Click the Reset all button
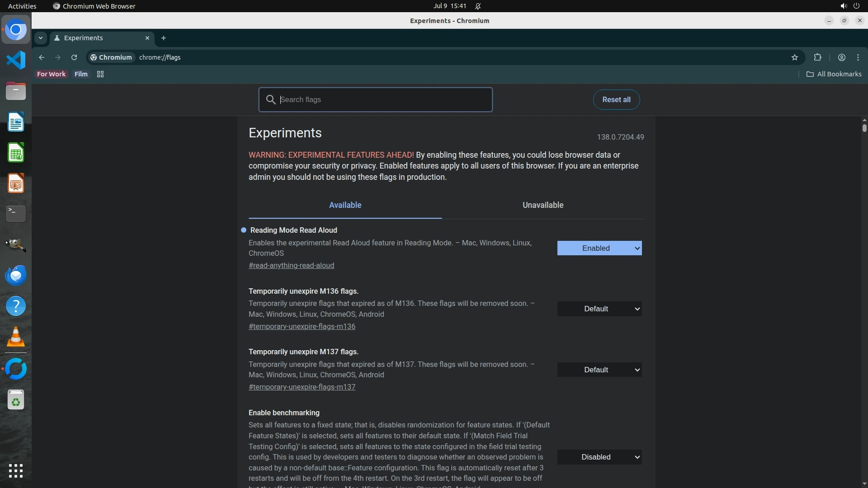 coord(616,100)
